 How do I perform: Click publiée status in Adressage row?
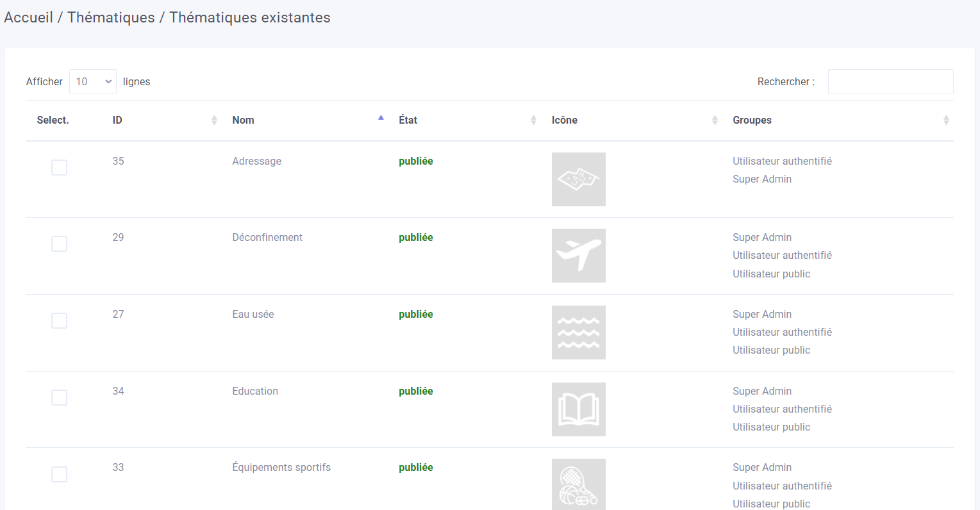(x=416, y=161)
